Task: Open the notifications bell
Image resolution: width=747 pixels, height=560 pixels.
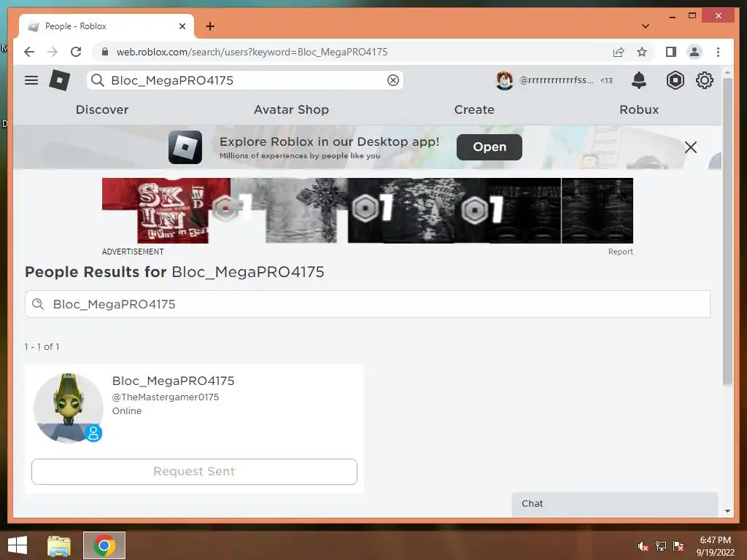Action: click(x=639, y=80)
